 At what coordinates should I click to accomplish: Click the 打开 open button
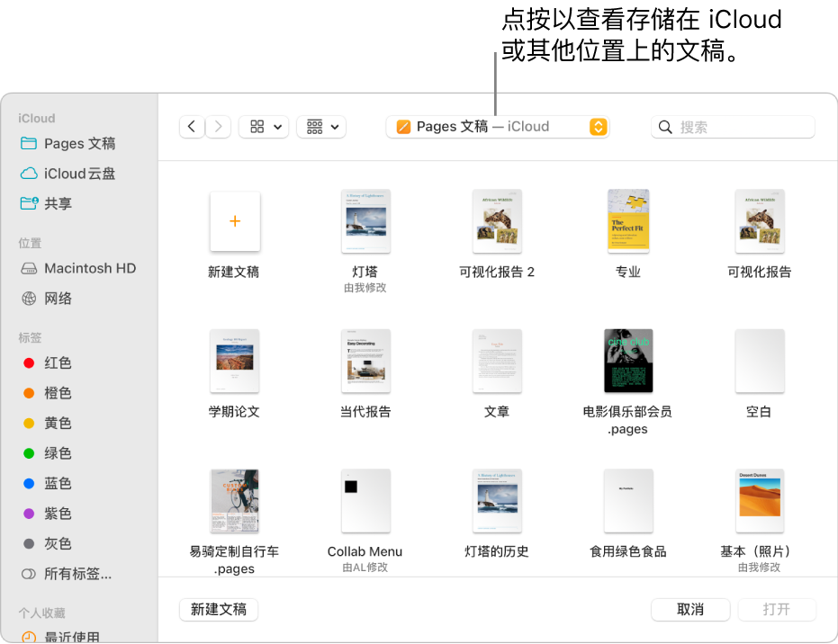[x=777, y=609]
